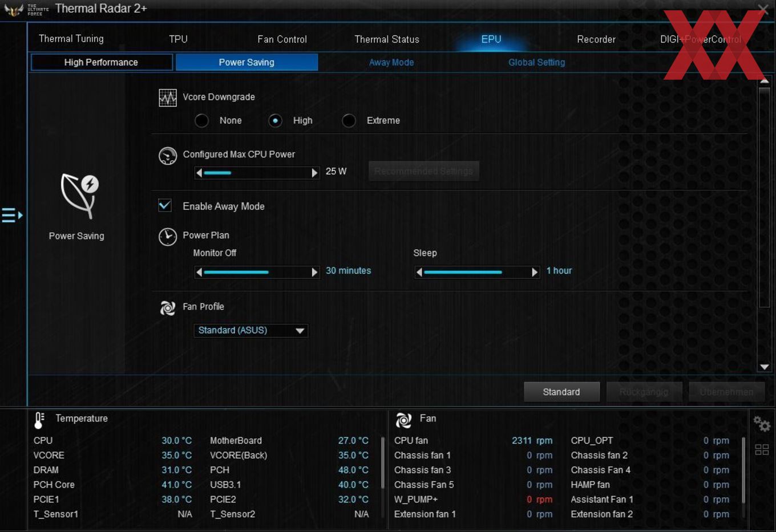Switch to Thermal Status tab
Image resolution: width=776 pixels, height=532 pixels.
click(387, 39)
